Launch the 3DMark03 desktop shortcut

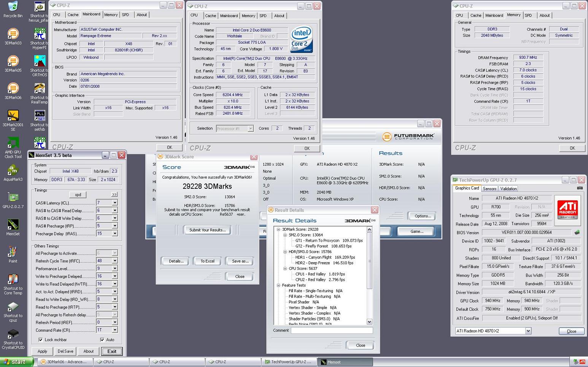pos(13,37)
